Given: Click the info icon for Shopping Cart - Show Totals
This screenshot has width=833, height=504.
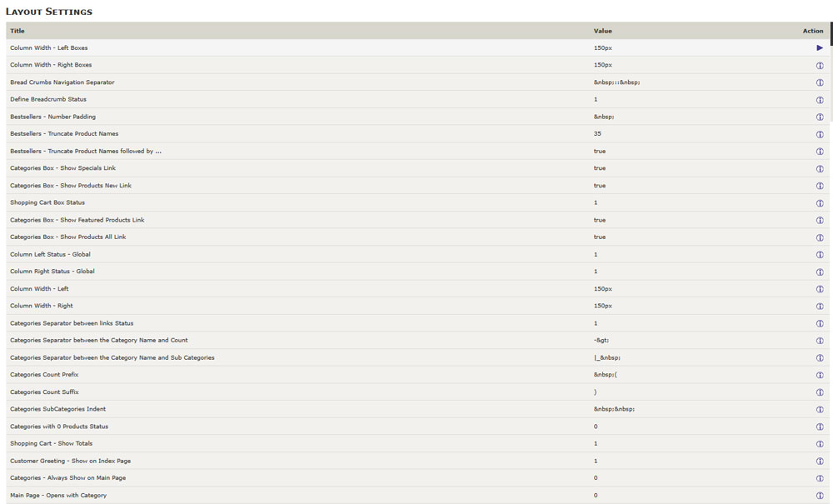Looking at the screenshot, I should pos(819,443).
